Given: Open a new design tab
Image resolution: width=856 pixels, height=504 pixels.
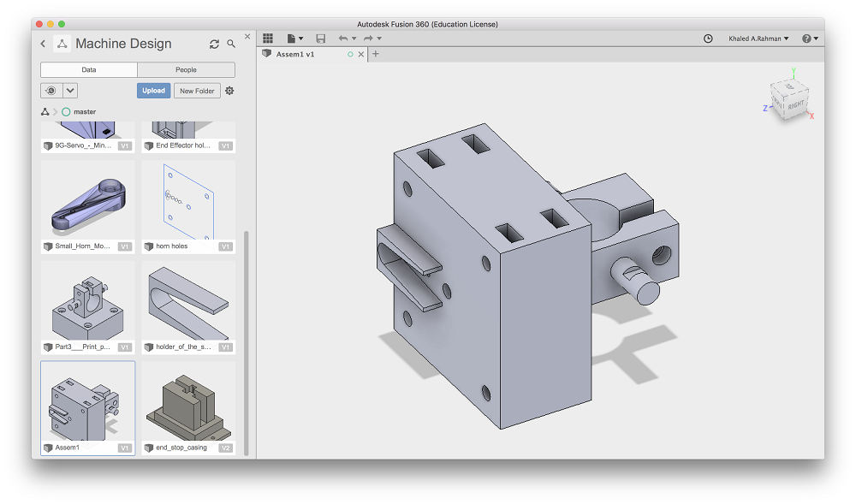Looking at the screenshot, I should pyautogui.click(x=376, y=53).
